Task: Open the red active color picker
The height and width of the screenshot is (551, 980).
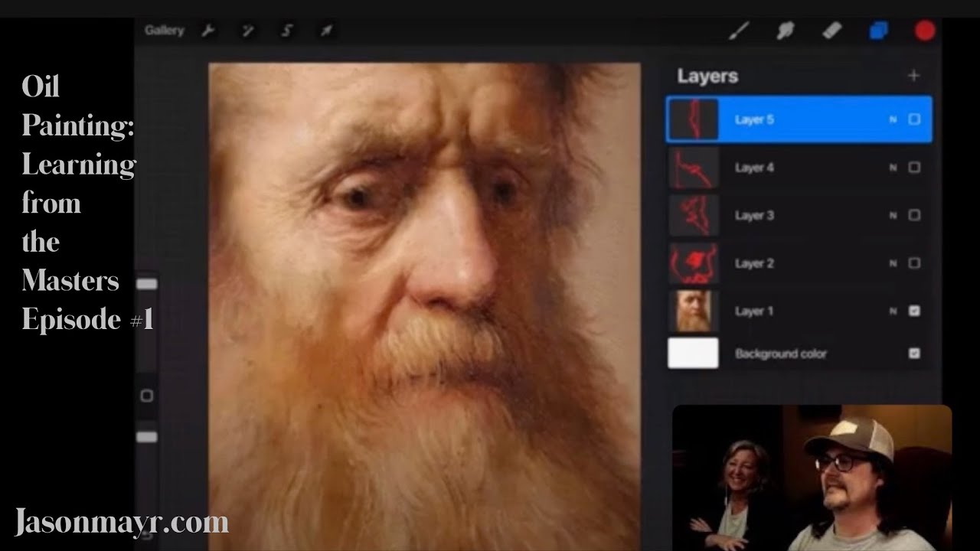Action: pos(925,31)
